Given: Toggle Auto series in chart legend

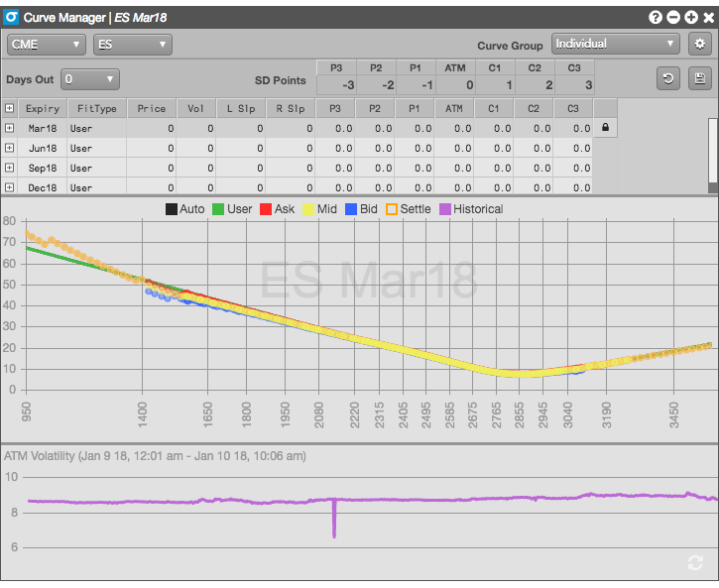Looking at the screenshot, I should tap(184, 209).
